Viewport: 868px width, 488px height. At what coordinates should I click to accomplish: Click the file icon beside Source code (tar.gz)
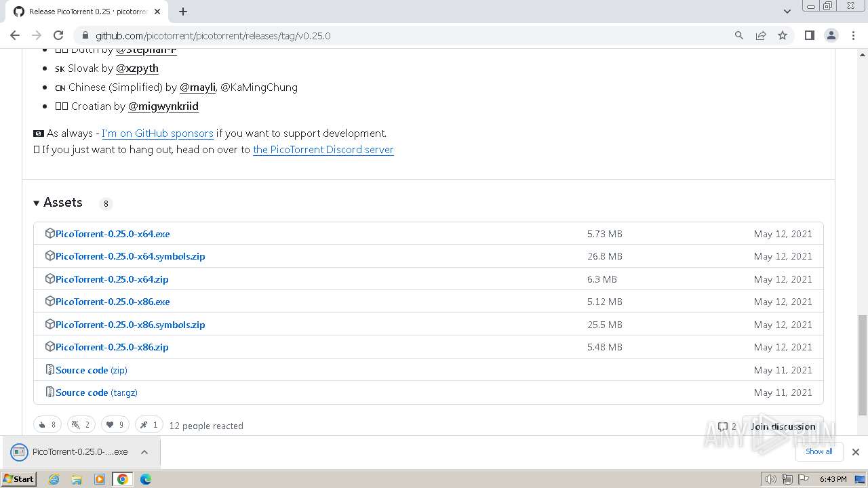click(50, 392)
